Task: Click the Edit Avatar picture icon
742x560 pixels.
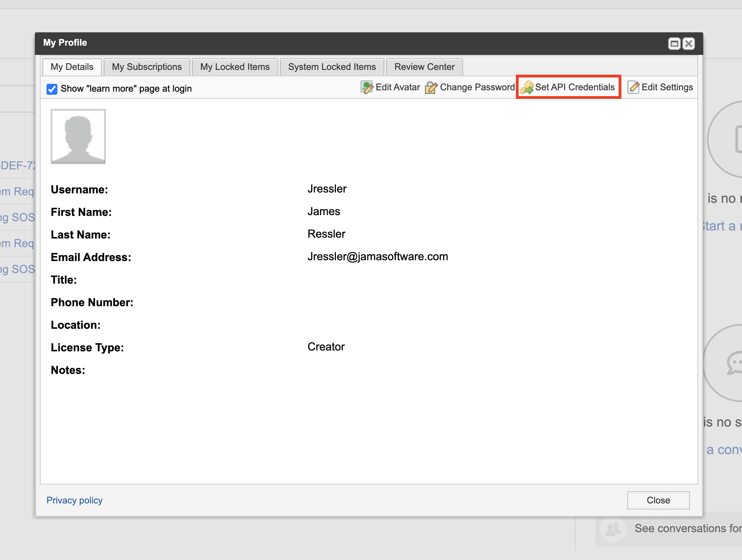Action: coord(367,87)
